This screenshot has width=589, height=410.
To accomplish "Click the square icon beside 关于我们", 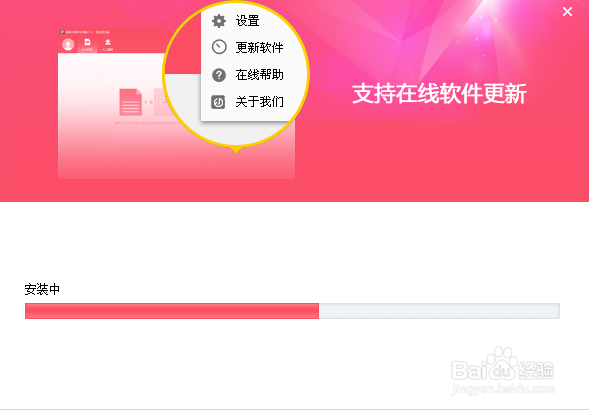I will 218,102.
